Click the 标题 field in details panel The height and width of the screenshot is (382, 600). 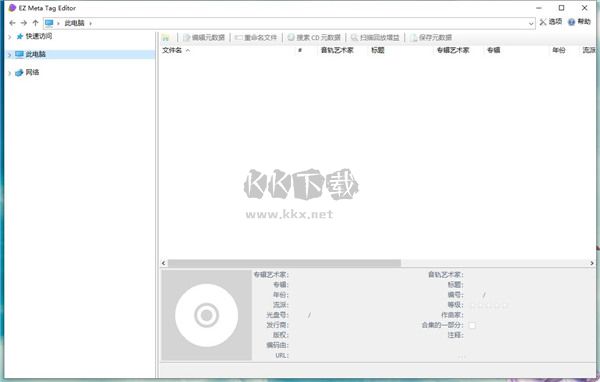(x=530, y=285)
